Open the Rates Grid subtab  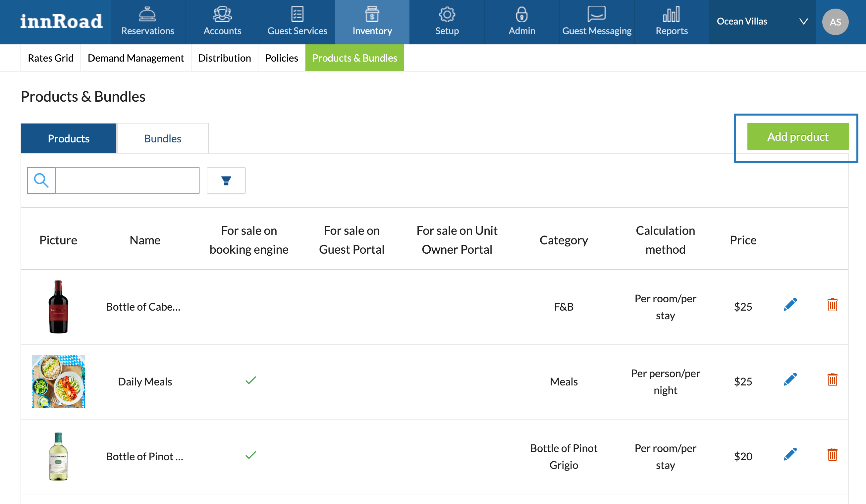(50, 58)
